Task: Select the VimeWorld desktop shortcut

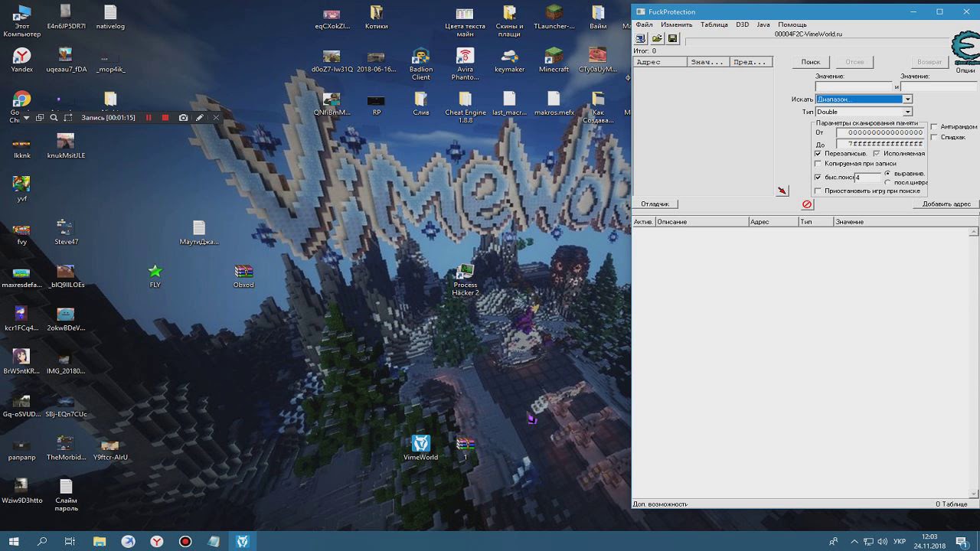Action: [420, 448]
